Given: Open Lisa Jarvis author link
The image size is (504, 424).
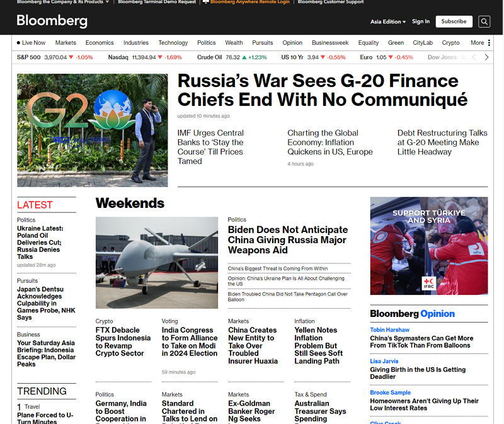Looking at the screenshot, I should (384, 362).
